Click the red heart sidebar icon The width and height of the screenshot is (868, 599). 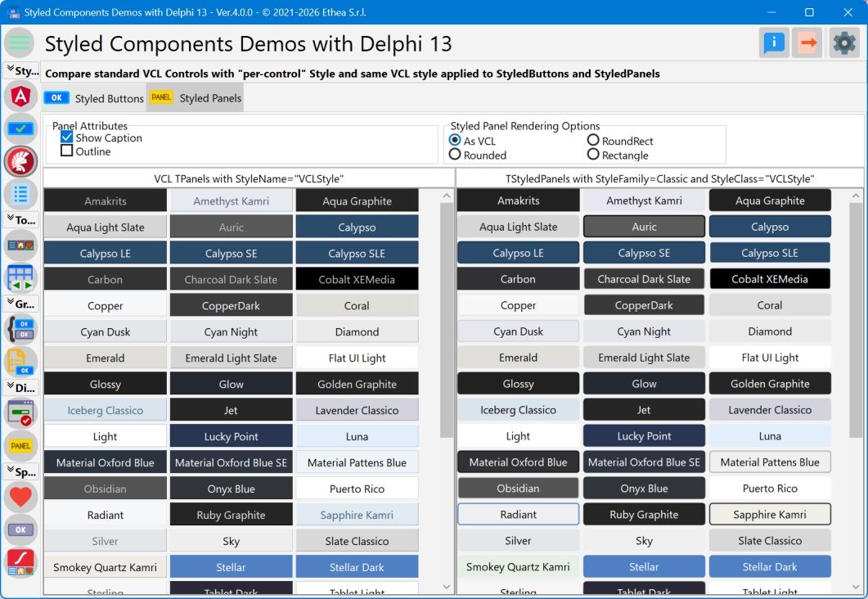point(20,497)
